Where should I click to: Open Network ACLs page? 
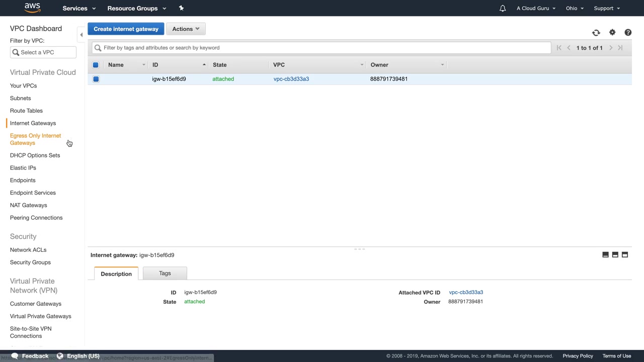tap(28, 250)
